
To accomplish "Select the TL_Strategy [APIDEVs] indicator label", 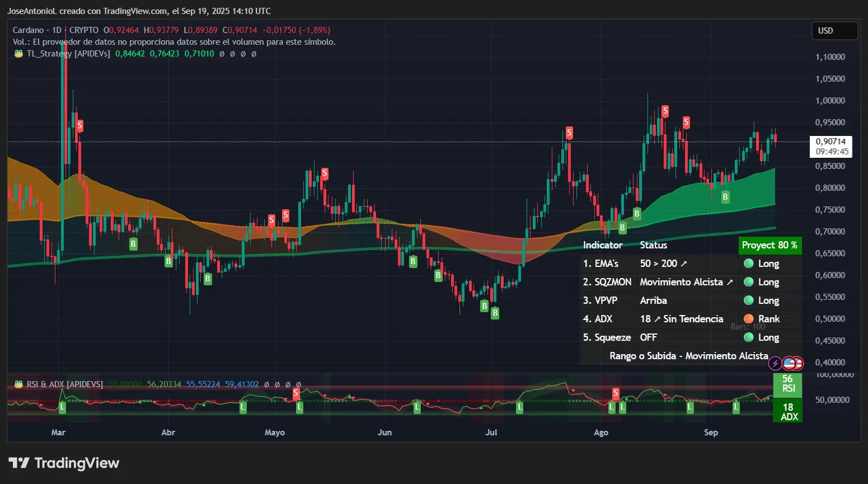I will 68,54.
